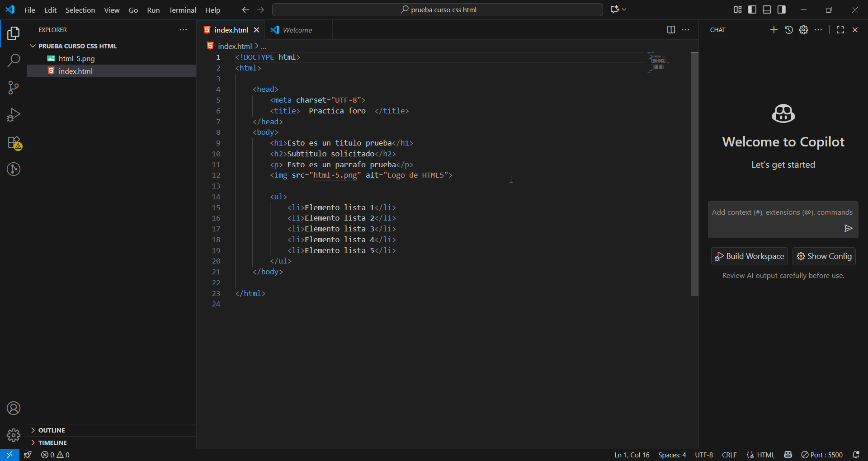The width and height of the screenshot is (868, 461).
Task: Expand the OUTLINE section
Action: click(112, 430)
